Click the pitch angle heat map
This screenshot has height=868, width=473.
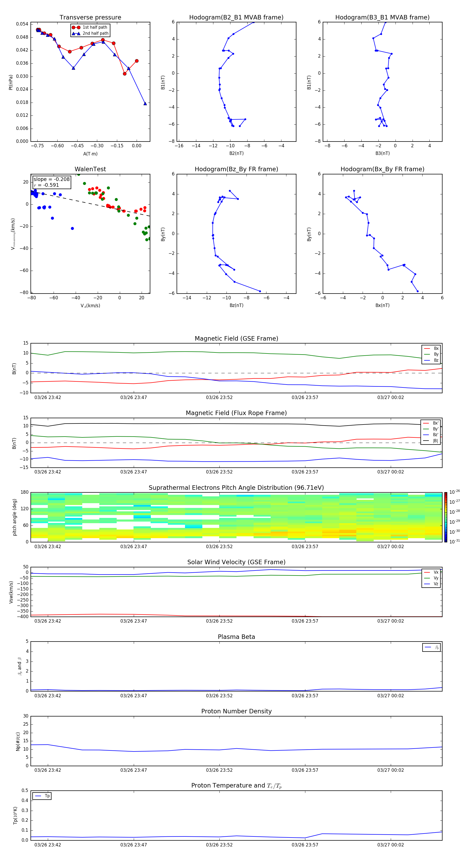[x=236, y=517]
